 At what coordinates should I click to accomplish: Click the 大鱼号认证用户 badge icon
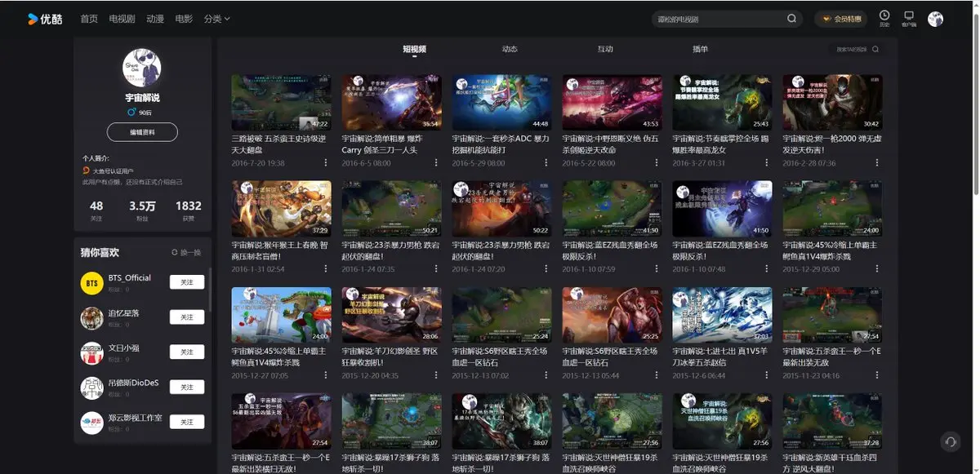pyautogui.click(x=87, y=171)
